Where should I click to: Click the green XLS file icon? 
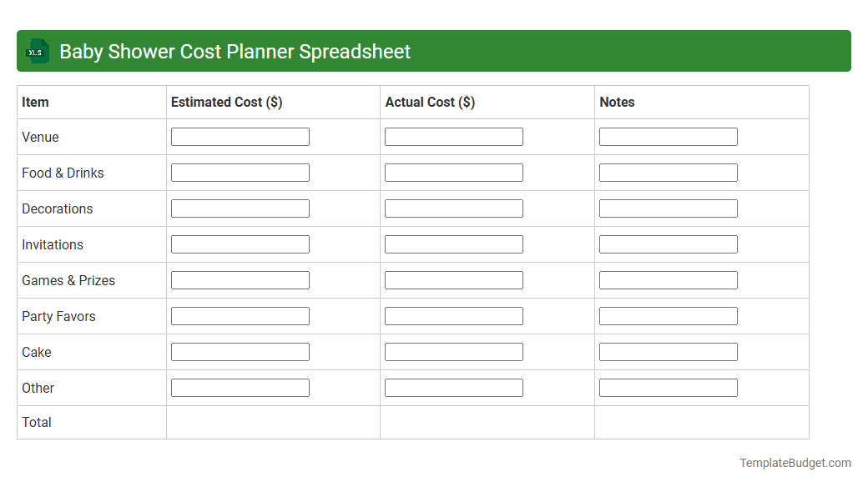(x=37, y=51)
